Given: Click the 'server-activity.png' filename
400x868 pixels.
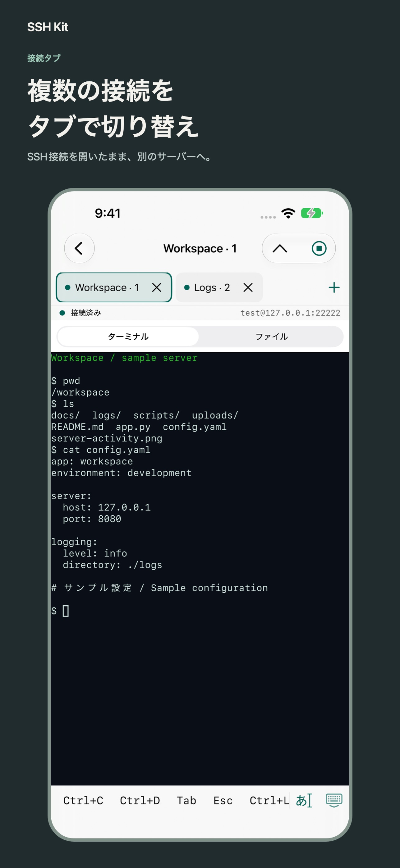Looking at the screenshot, I should click(x=107, y=438).
